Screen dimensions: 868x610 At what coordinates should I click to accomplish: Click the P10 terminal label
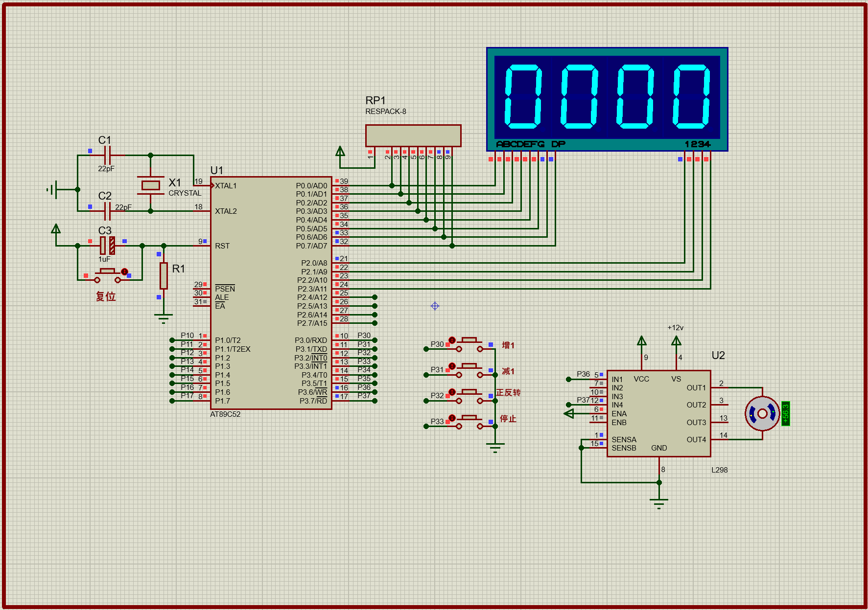click(x=188, y=336)
